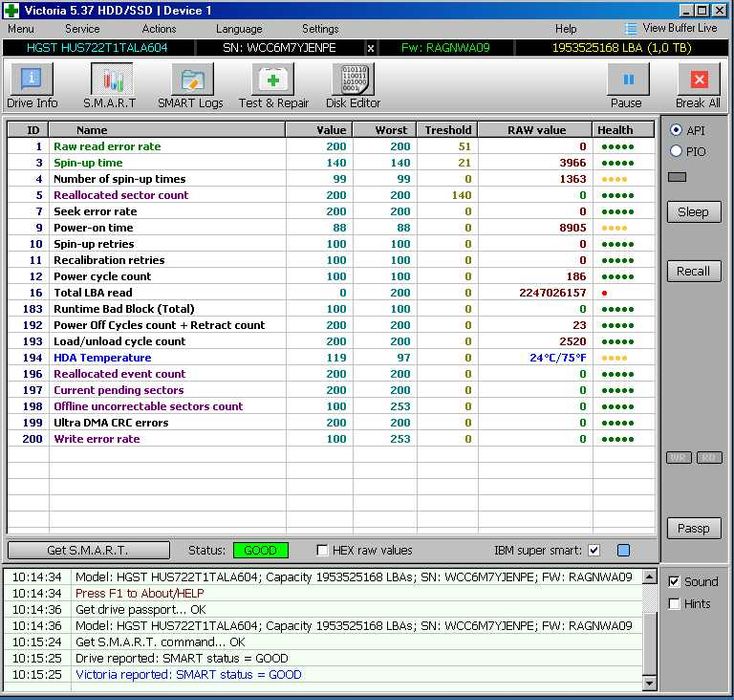Uncheck the IBM super smart checkbox
Screen dimensions: 734x700
click(x=594, y=550)
